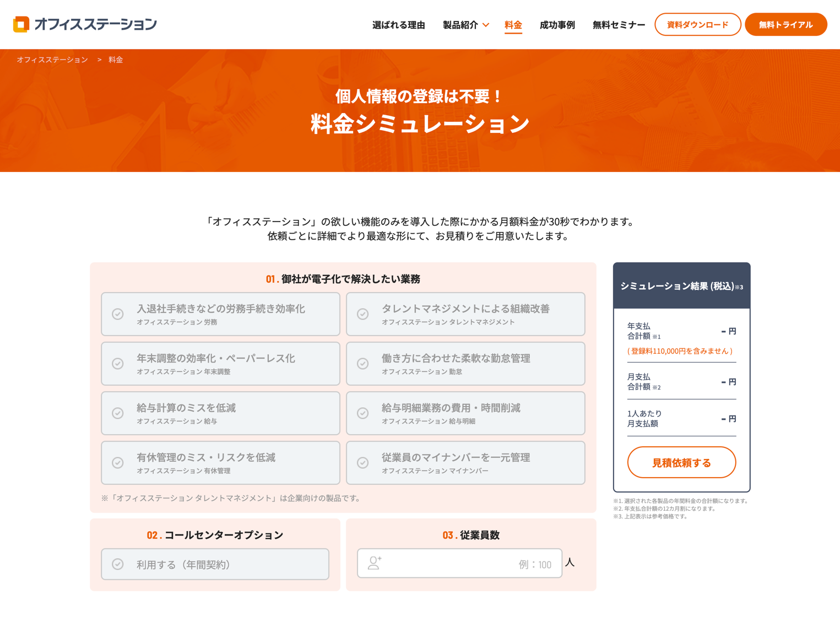
Task: Click checkmark icon for 勤怠管理 option
Action: click(x=362, y=364)
